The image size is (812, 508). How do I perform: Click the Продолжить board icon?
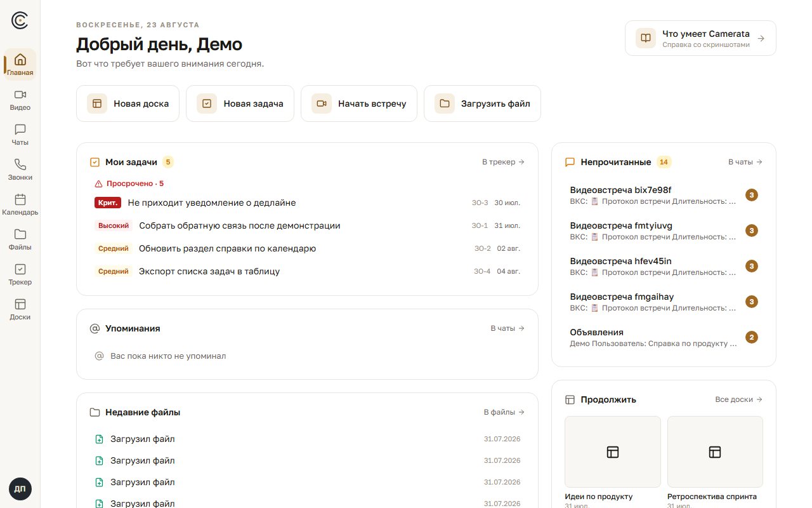coord(570,399)
